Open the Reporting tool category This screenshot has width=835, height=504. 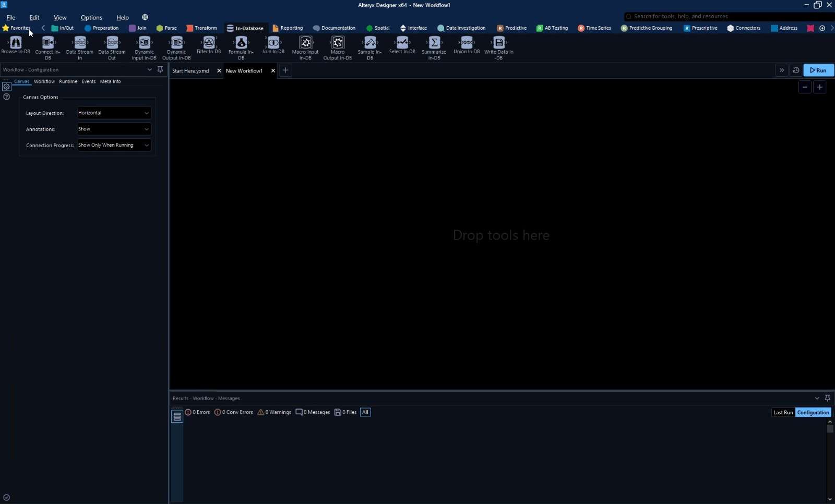(288, 28)
